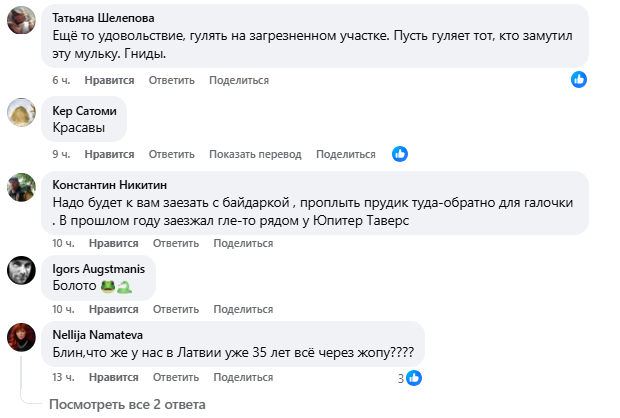The image size is (620, 418).
Task: Open Nellija Namateva's profile avatar
Action: coord(22,337)
